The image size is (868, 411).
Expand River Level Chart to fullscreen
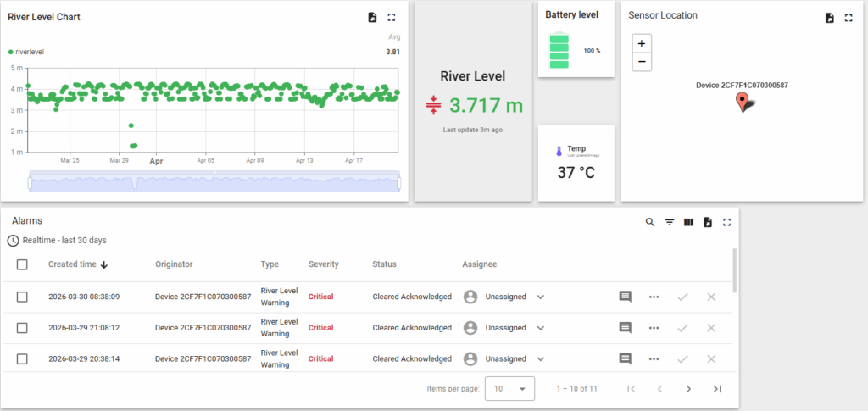(392, 17)
